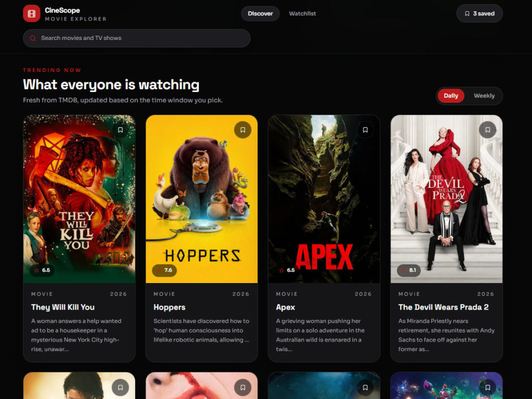Screen dimensions: 532x399
Task: Click the Apex title text
Action: [285, 307]
